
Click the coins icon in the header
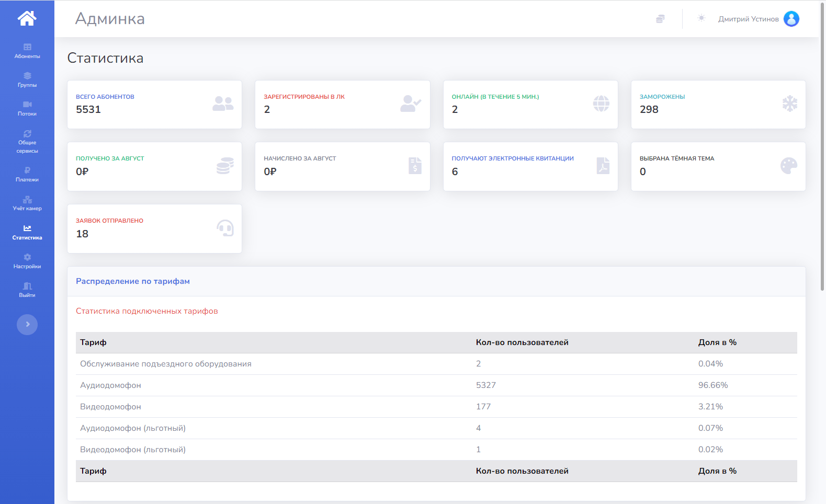(660, 19)
